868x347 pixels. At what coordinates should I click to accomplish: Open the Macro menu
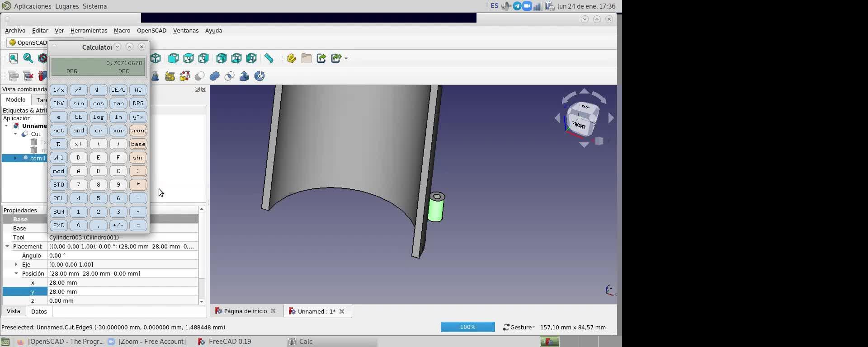coord(122,30)
